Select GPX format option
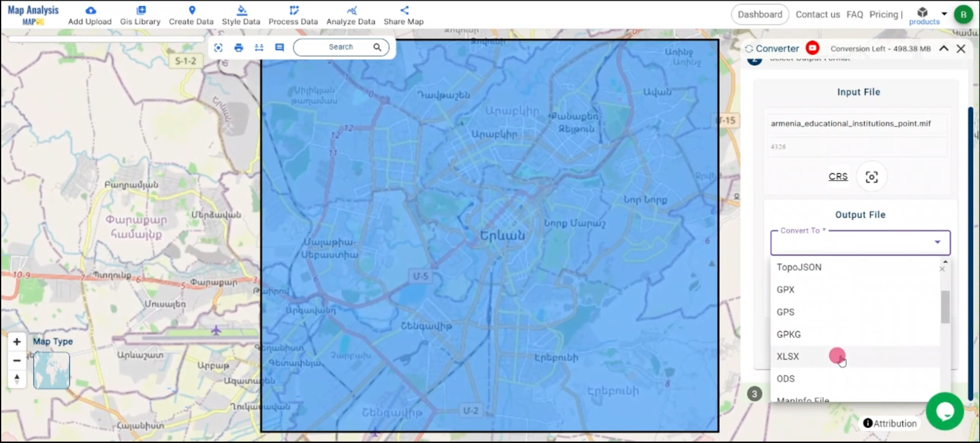The image size is (980, 443). pos(855,290)
